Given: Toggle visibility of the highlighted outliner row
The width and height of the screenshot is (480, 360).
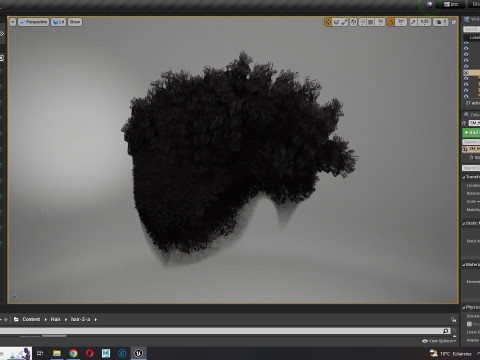Looking at the screenshot, I should (466, 72).
